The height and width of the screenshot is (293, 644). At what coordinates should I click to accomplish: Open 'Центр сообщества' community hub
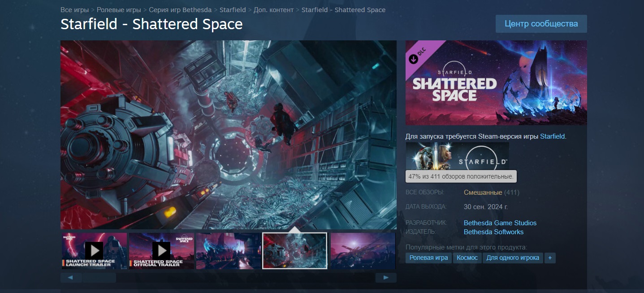pos(541,24)
